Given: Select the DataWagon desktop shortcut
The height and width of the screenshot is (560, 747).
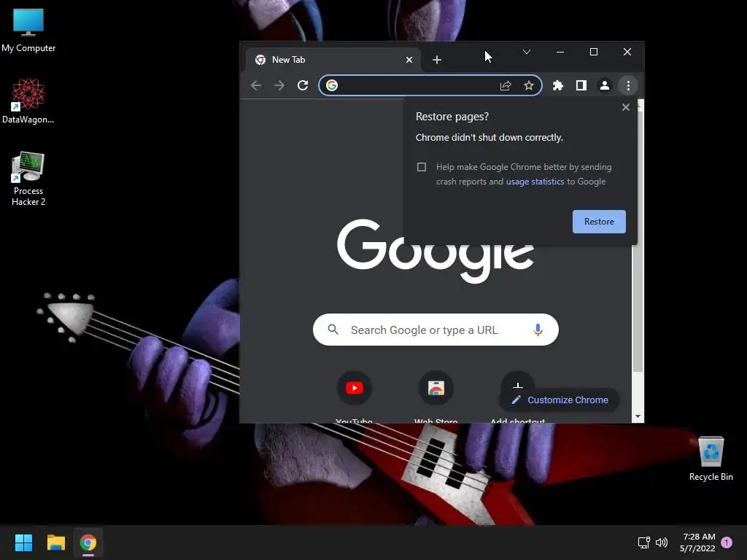Looking at the screenshot, I should coord(28,101).
